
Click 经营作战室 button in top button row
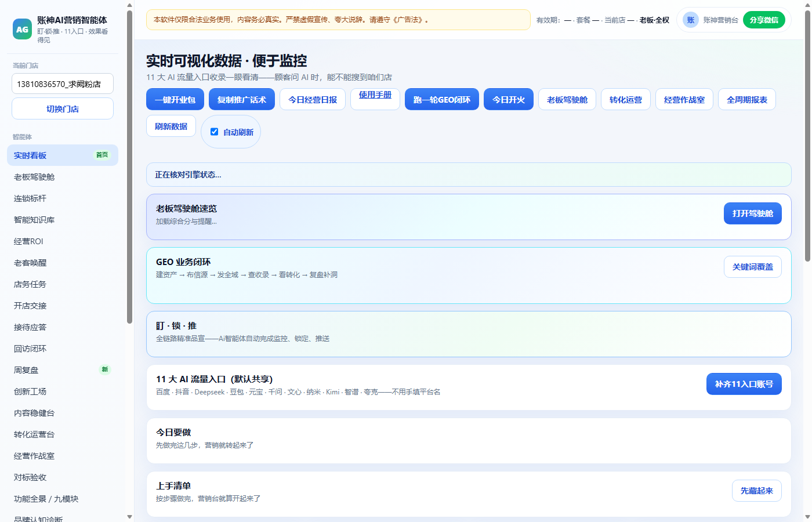click(684, 99)
